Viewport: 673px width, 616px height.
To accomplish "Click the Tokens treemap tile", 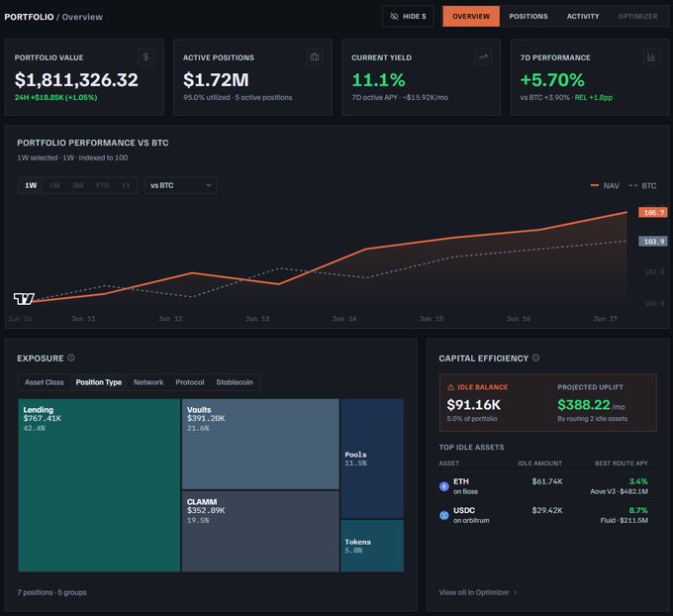I will pyautogui.click(x=372, y=546).
